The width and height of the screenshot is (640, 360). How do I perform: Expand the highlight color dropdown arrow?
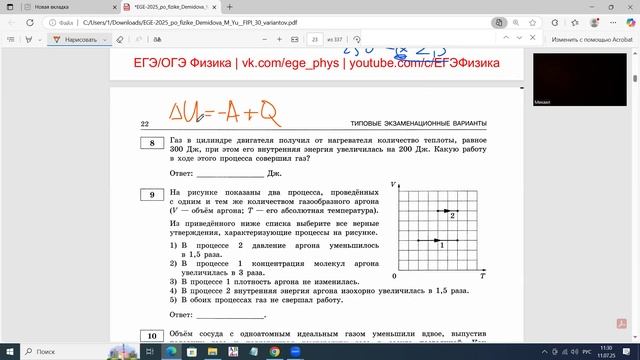(40, 40)
